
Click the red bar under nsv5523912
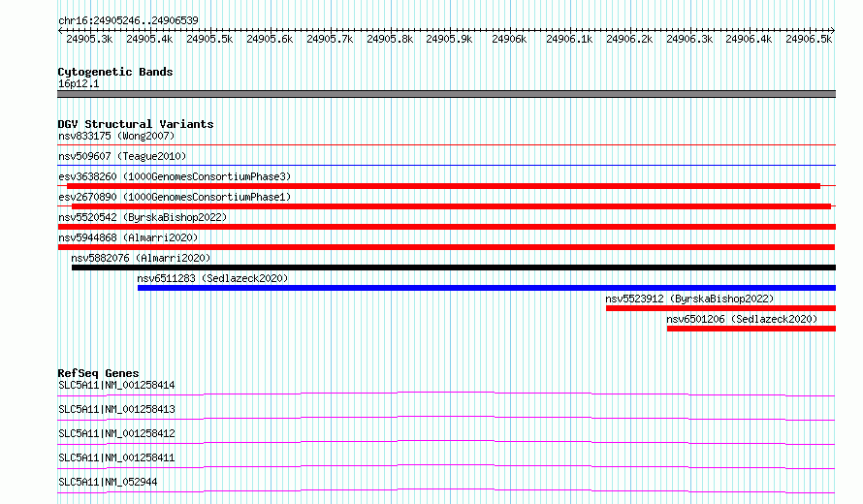[721, 308]
